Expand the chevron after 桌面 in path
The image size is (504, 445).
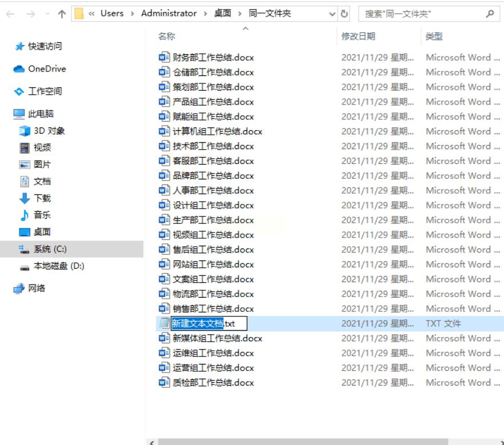[240, 14]
